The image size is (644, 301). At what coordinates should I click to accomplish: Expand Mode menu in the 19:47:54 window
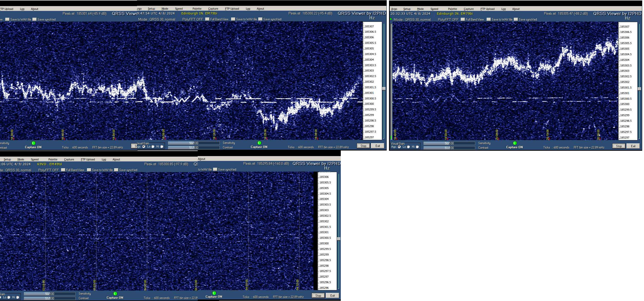(x=165, y=9)
